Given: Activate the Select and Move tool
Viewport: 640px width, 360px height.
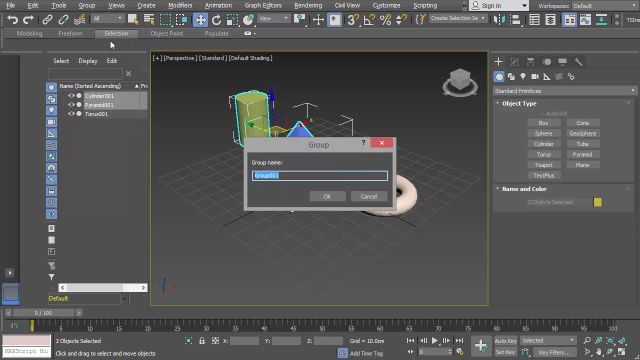Looking at the screenshot, I should 200,20.
